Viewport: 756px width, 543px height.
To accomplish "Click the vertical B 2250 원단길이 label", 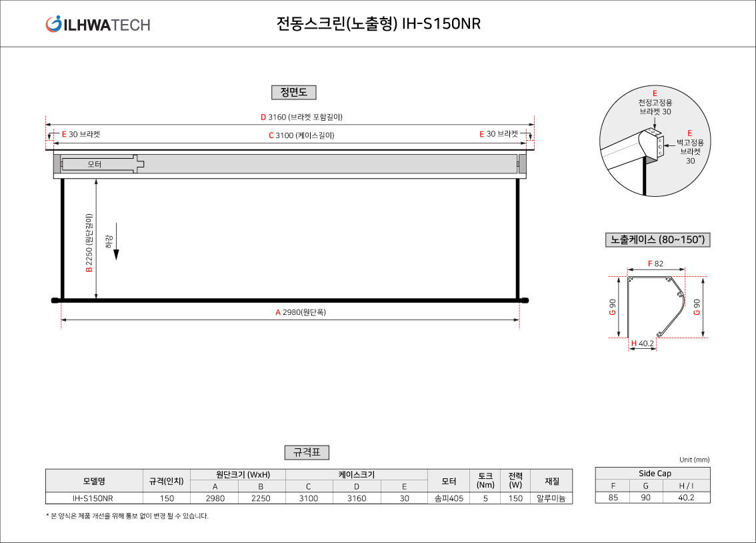I will coord(89,243).
